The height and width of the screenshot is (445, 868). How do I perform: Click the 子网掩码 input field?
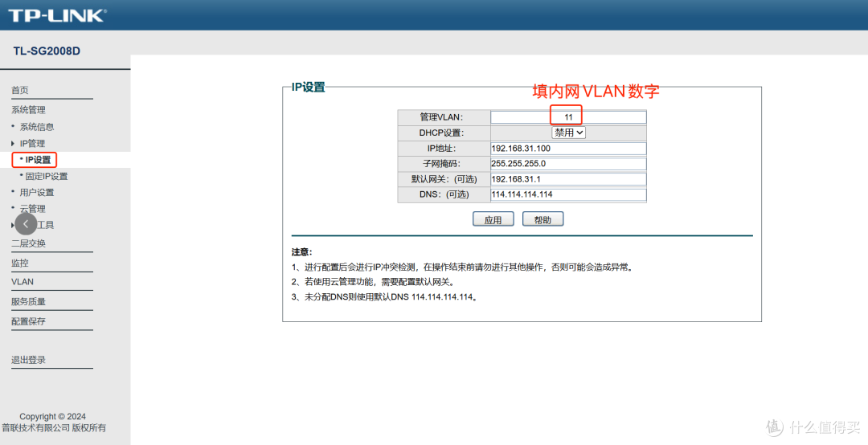coord(568,164)
